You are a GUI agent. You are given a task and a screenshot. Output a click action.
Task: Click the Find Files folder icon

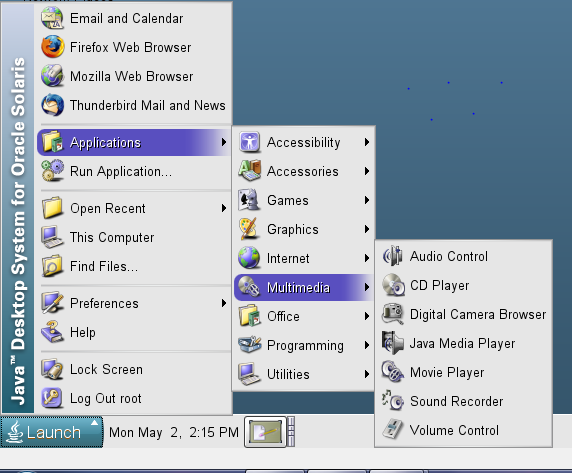point(52,266)
